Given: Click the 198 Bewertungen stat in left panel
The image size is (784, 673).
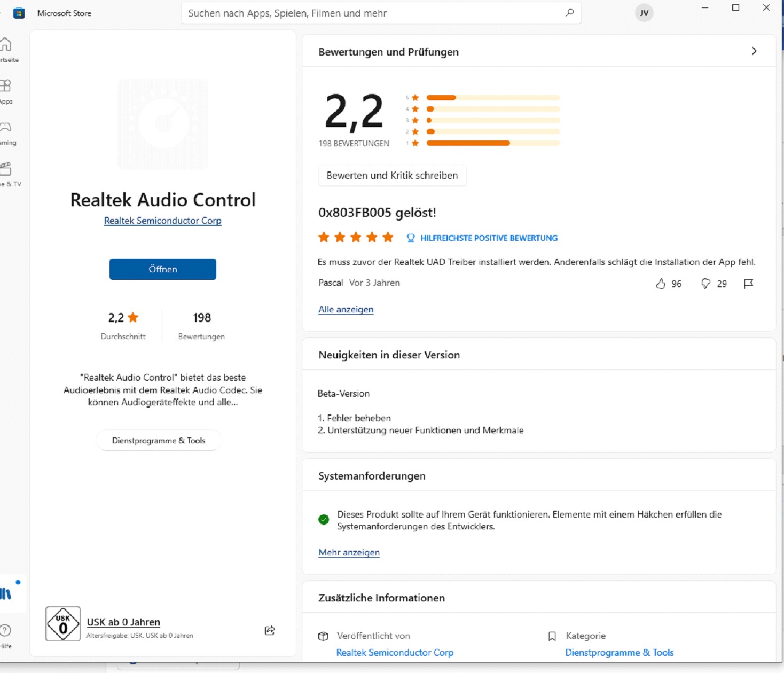Looking at the screenshot, I should 201,325.
